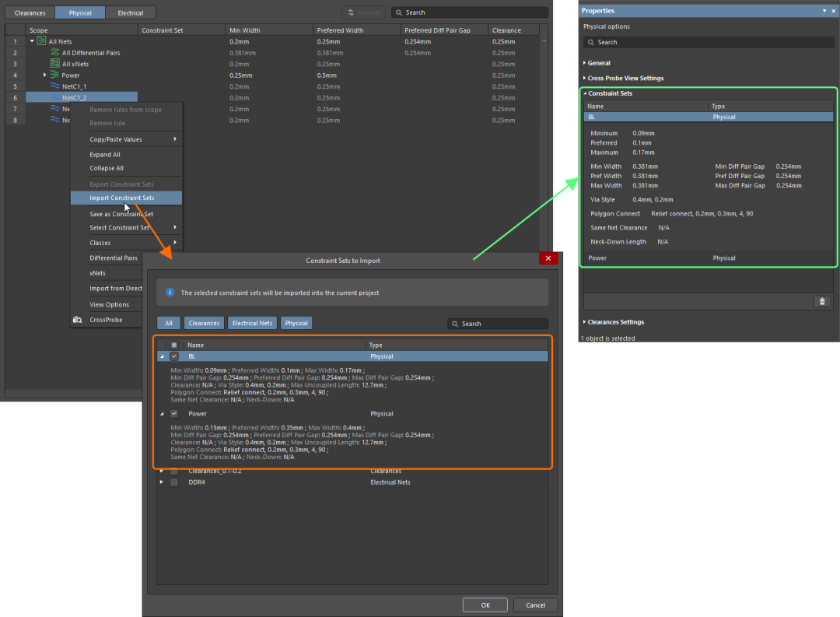Toggle the Electrical Nets filter button
The width and height of the screenshot is (840, 617).
[252, 323]
